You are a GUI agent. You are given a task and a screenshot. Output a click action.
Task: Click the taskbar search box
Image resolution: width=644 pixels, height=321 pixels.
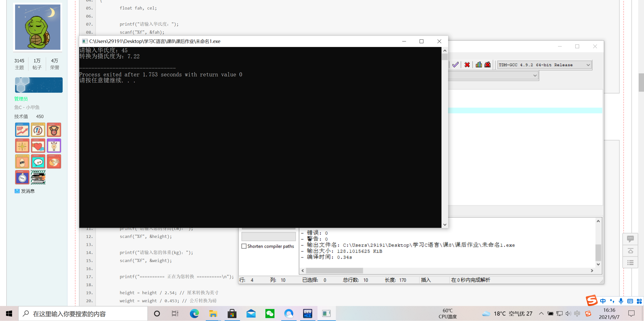click(x=83, y=313)
